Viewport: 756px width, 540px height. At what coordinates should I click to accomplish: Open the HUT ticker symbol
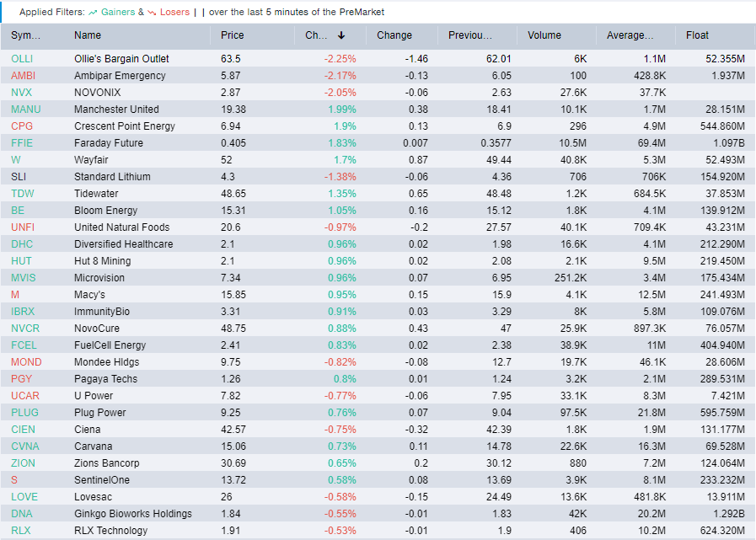21,261
